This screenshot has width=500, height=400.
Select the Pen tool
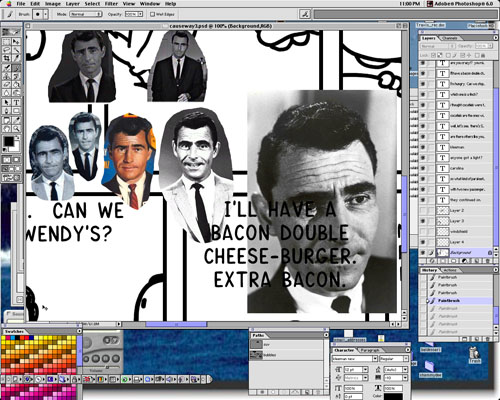click(6, 111)
